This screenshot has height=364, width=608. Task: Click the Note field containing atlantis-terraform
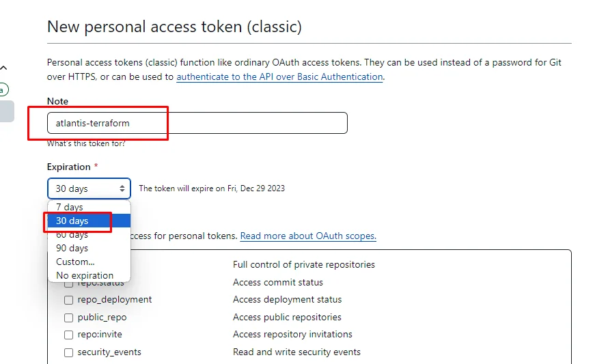tap(197, 123)
